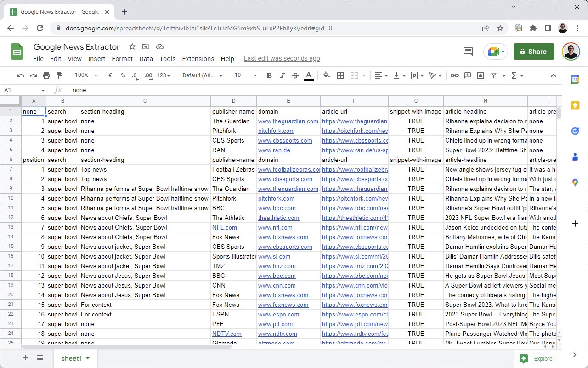Open Google Calendar side panel
The height and width of the screenshot is (368, 588).
pos(575,80)
